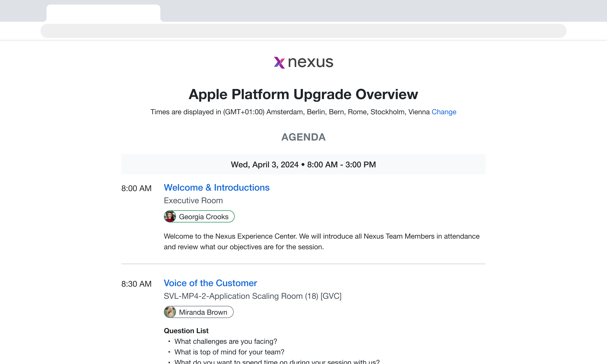Click the browser address bar
Viewport: 607px width, 364px height.
pos(303,31)
